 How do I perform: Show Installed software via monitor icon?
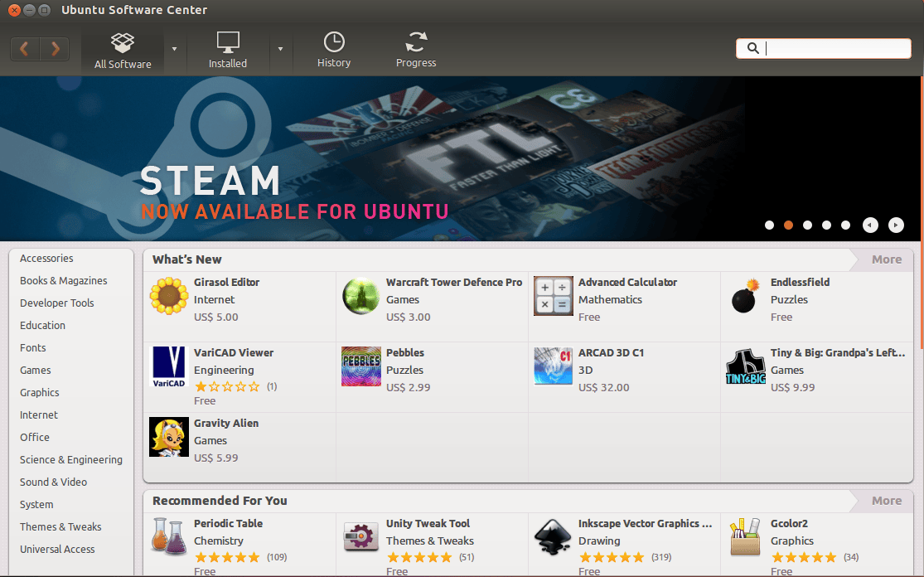(227, 42)
